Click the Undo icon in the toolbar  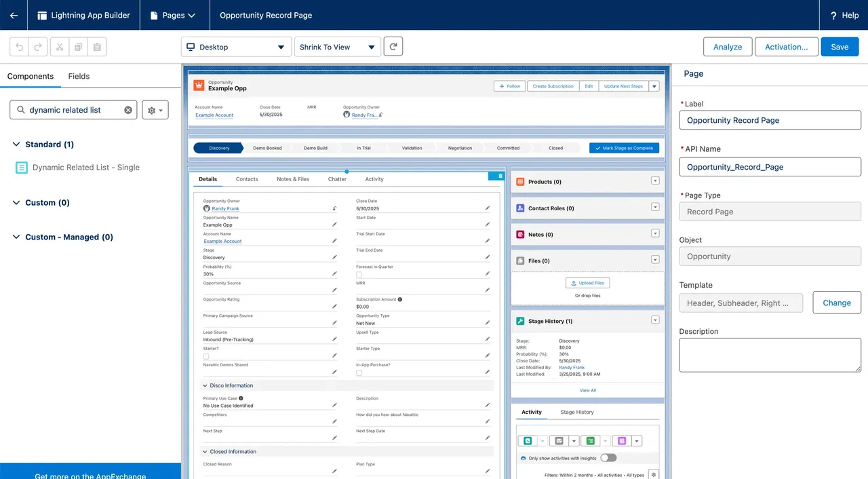pos(20,47)
